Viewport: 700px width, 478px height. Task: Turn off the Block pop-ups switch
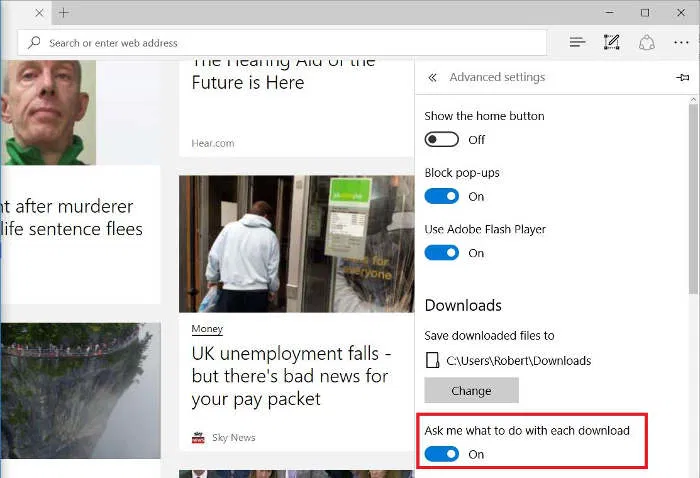tap(442, 196)
